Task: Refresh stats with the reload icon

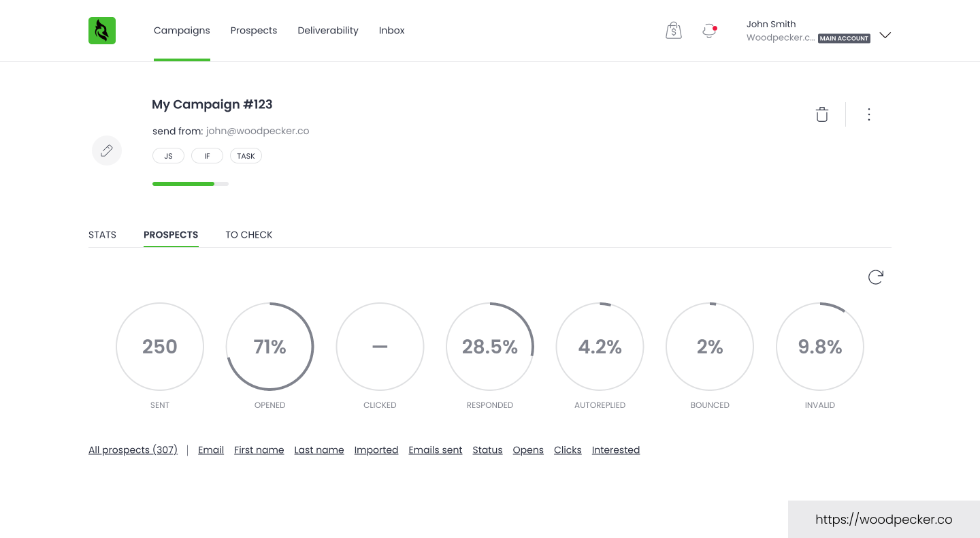Action: 875,277
